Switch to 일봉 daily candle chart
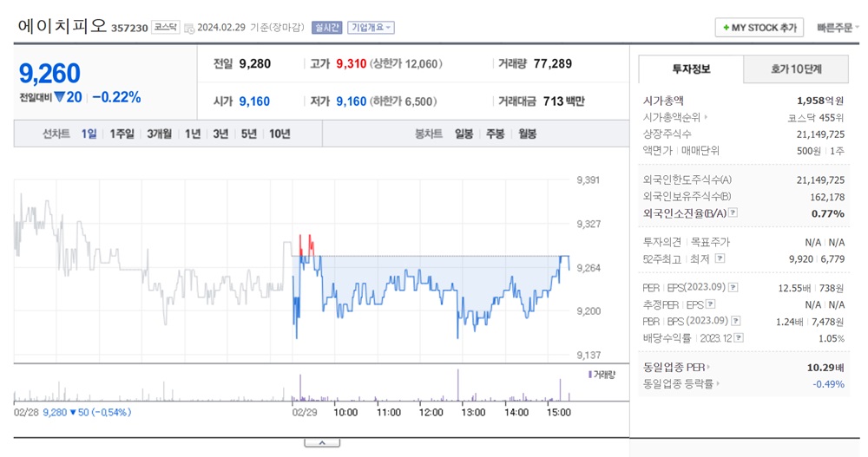868x457 pixels. tap(464, 134)
